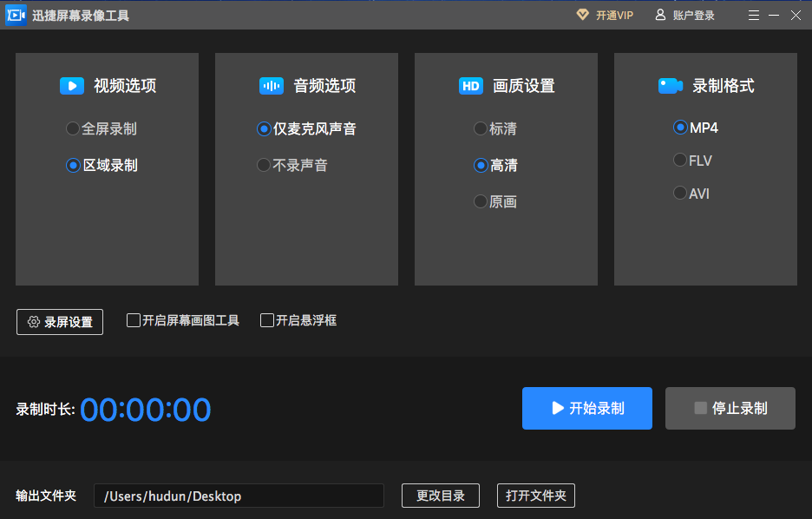Click 更改目录 to change output folder

(x=440, y=496)
